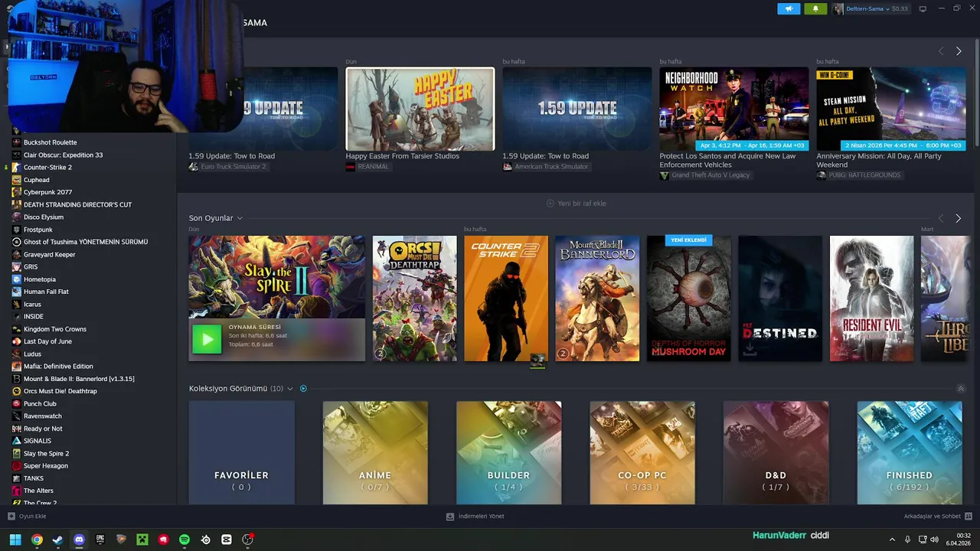
Task: Select Disco Elysium in library list
Action: pyautogui.click(x=44, y=217)
